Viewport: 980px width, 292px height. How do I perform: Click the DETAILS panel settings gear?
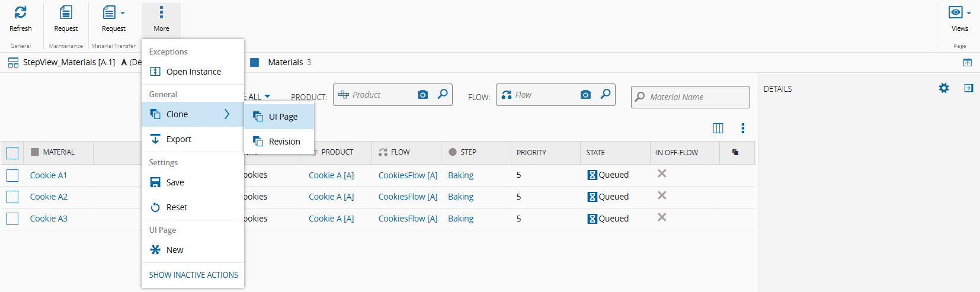point(944,88)
